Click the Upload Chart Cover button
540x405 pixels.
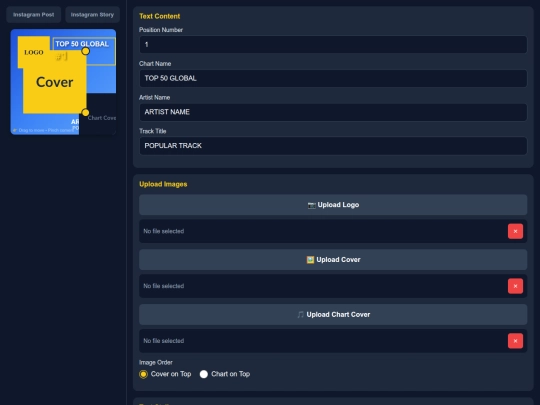coord(333,314)
